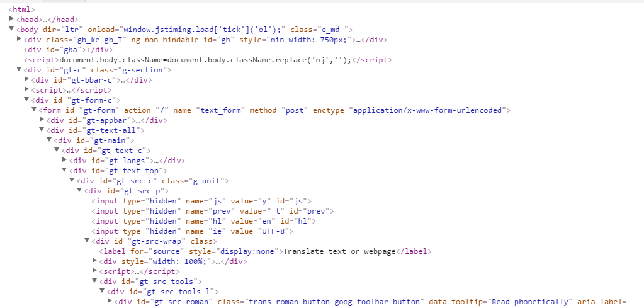Image resolution: width=644 pixels, height=308 pixels.
Task: Expand the gt-bbar-c div
Action: pyautogui.click(x=26, y=79)
